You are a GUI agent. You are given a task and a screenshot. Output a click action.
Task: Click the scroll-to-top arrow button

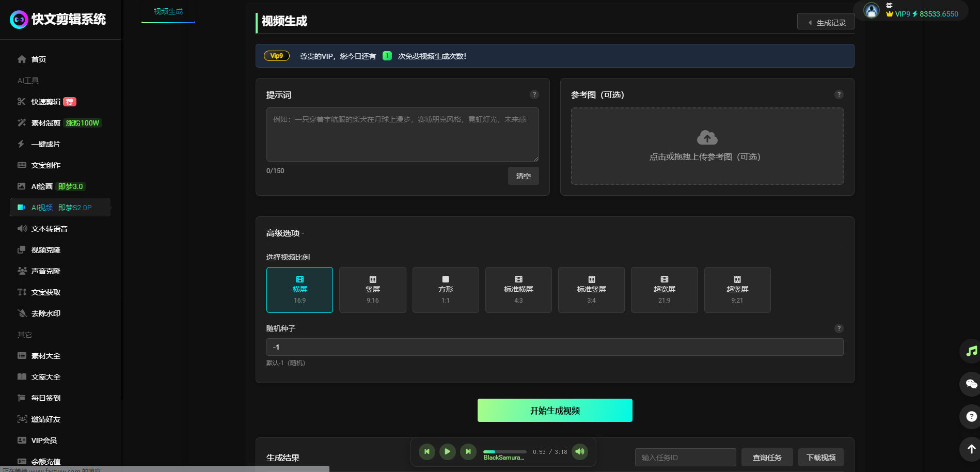[971, 449]
